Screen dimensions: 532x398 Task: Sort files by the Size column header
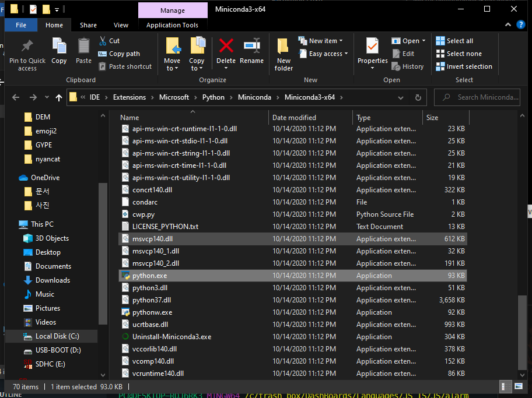[446, 117]
